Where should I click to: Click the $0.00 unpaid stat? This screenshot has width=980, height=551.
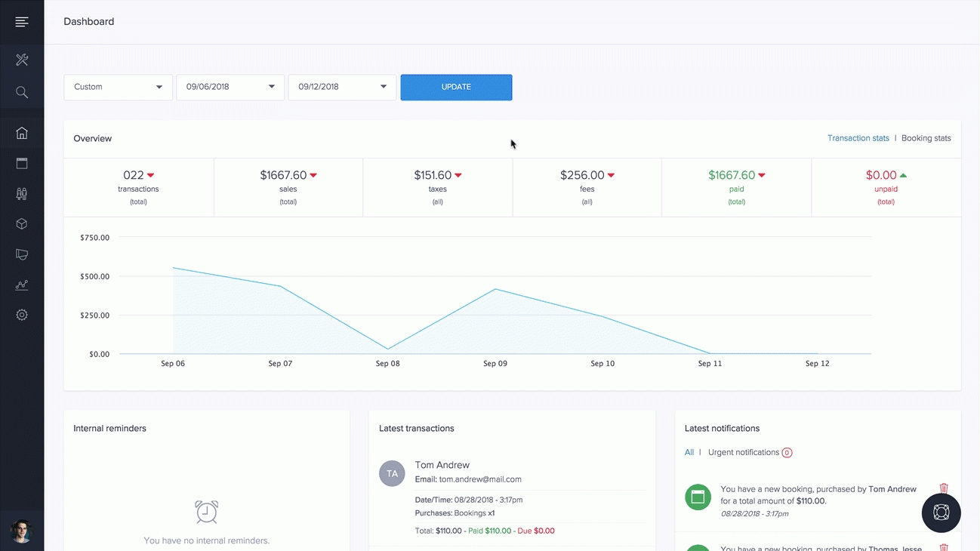click(x=886, y=187)
